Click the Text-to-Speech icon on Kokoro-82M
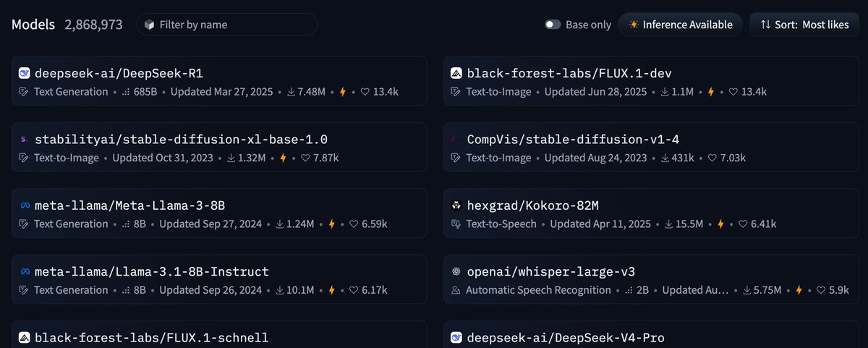 coord(456,224)
